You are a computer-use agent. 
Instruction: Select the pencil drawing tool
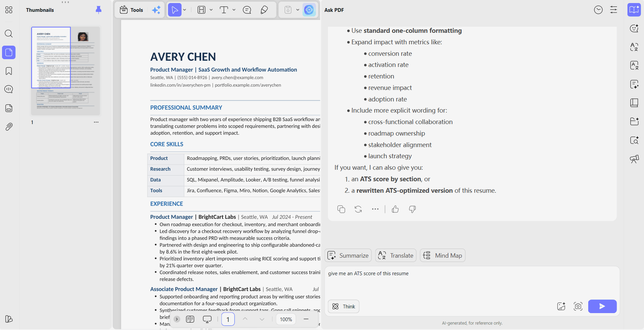coord(264,10)
